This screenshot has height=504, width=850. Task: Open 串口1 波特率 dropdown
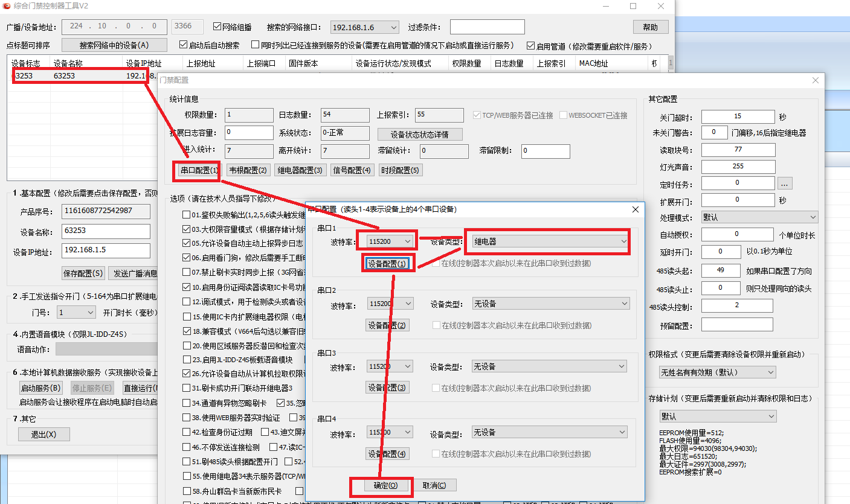click(391, 241)
